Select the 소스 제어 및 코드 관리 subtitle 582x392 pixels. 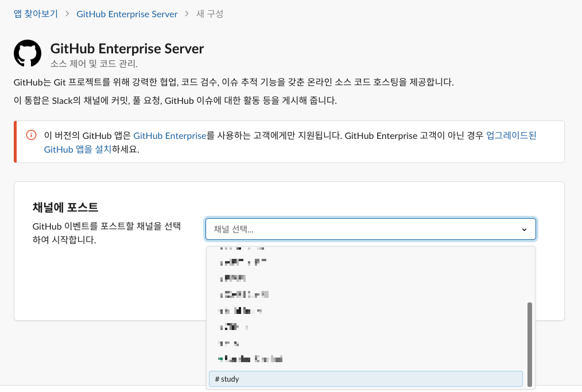pos(94,64)
